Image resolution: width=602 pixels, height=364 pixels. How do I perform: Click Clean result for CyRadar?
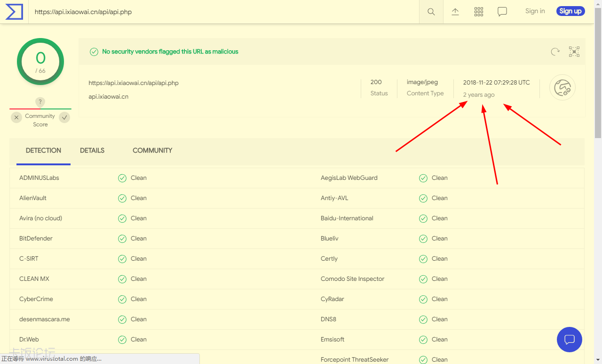click(x=440, y=299)
